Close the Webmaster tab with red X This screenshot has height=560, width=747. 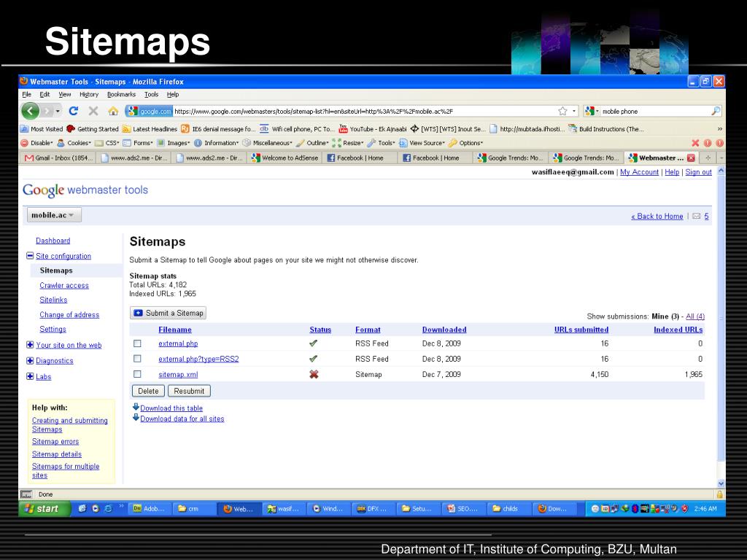[691, 157]
